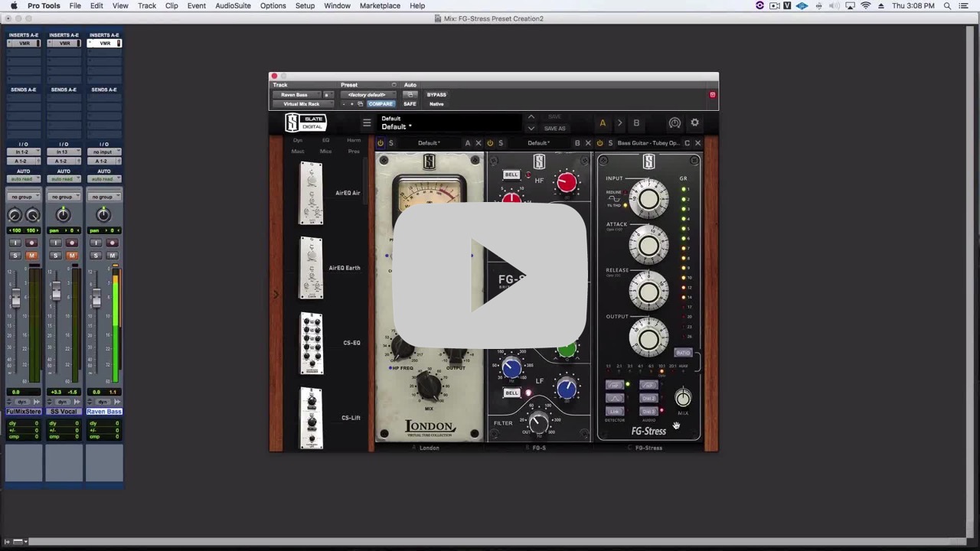The width and height of the screenshot is (980, 551).
Task: Click SAVE AS in Virtual Mix Rack
Action: (x=554, y=129)
